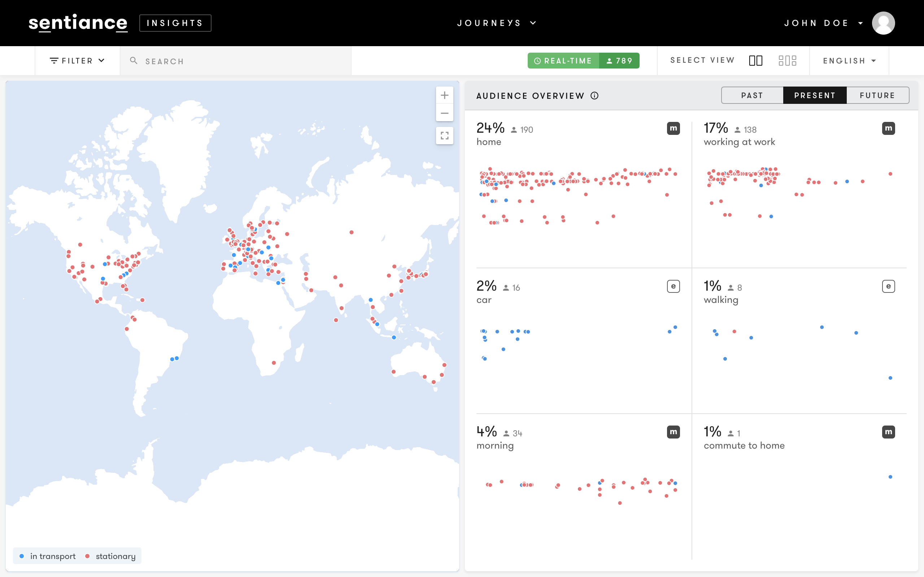Zoom in on the world map
The image size is (924, 577).
(444, 95)
